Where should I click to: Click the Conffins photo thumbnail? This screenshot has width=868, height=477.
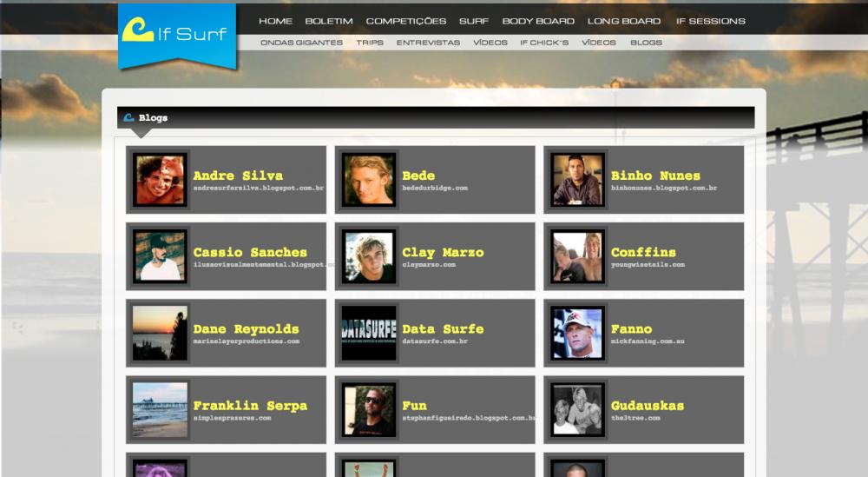pyautogui.click(x=577, y=256)
